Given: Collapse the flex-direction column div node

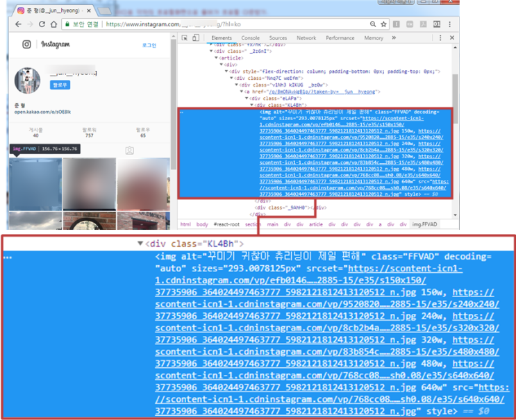Looking at the screenshot, I should [226, 72].
